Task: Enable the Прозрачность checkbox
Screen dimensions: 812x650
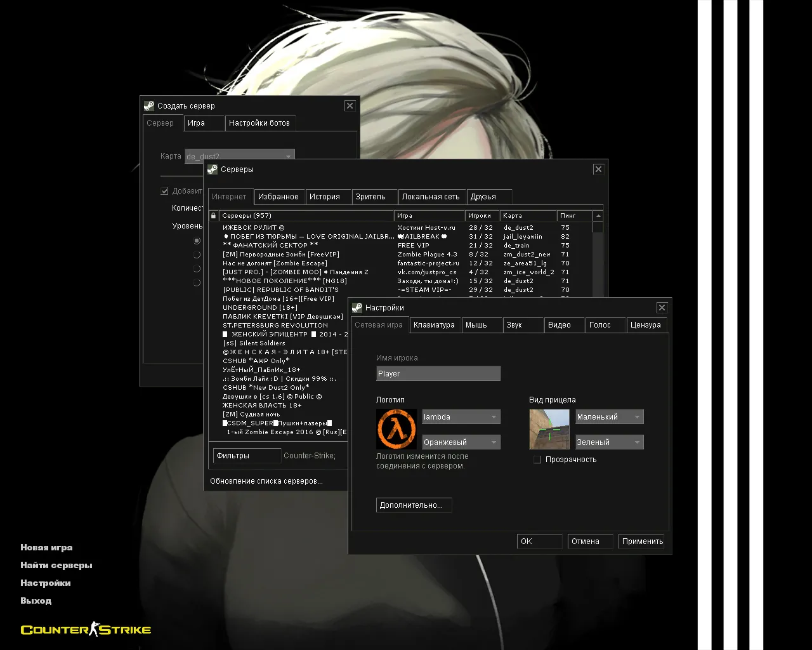Action: click(537, 460)
